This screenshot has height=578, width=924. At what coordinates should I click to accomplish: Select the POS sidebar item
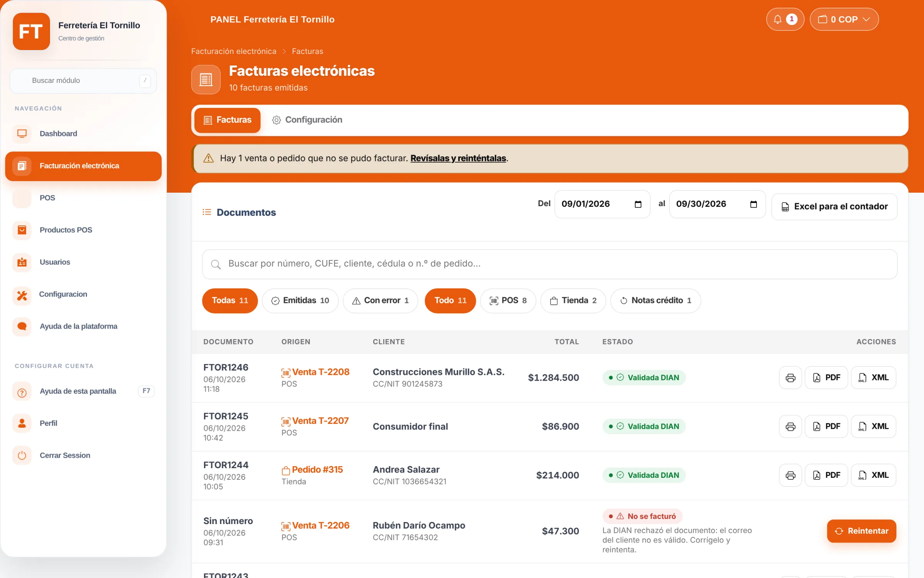83,198
